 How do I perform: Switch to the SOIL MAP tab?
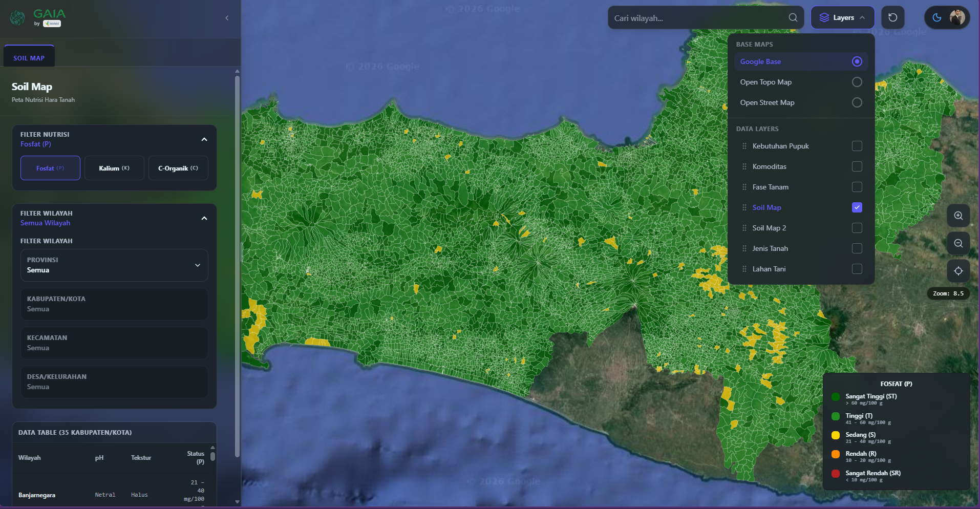[29, 58]
